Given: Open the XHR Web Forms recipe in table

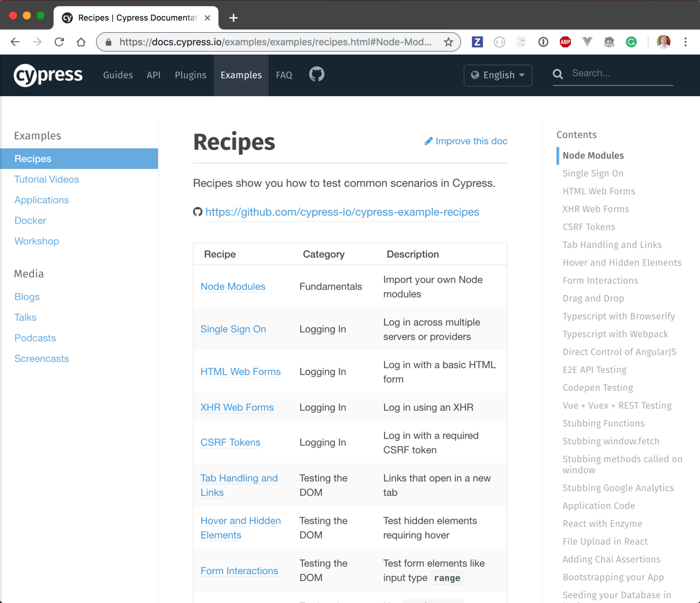Looking at the screenshot, I should pos(237,407).
